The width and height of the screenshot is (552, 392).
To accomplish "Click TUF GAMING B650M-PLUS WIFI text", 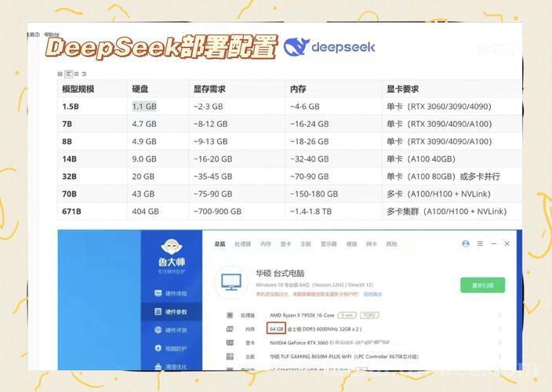I will 316,357.
